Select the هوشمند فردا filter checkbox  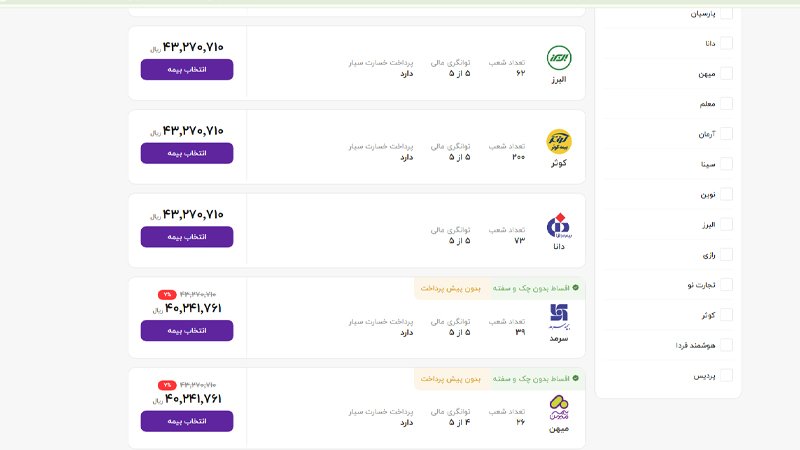click(726, 345)
